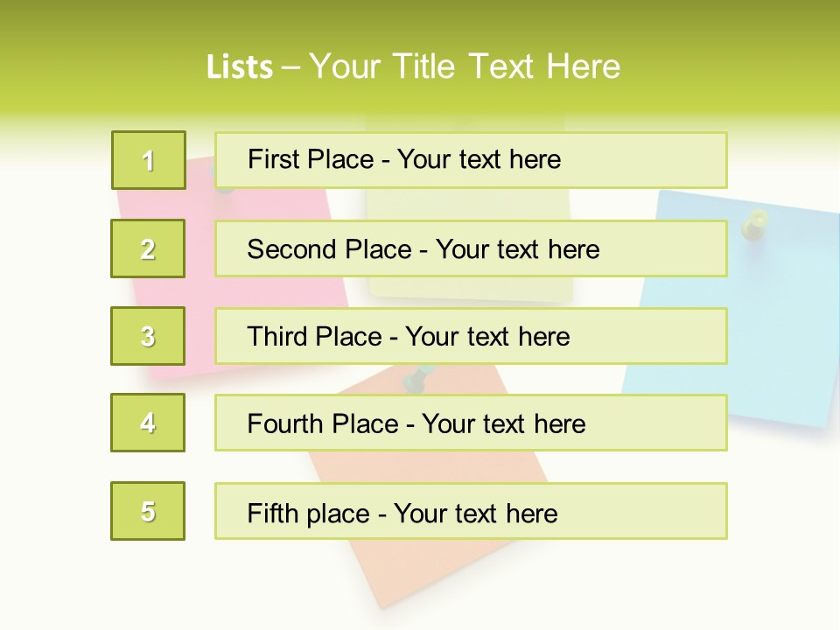The image size is (840, 630).
Task: Click the 'Your text here' of Fifth place
Action: [475, 513]
